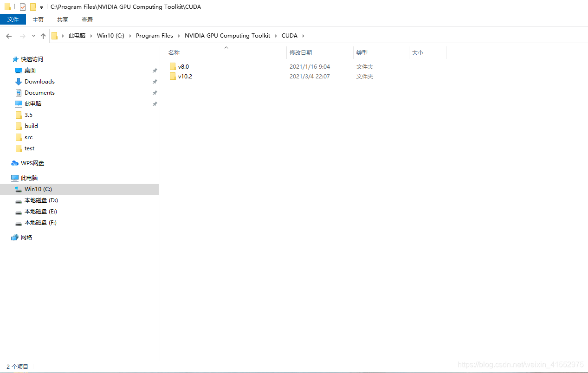Click the Downloads arrow icon
Viewport: 588px width, 373px height.
(19, 82)
